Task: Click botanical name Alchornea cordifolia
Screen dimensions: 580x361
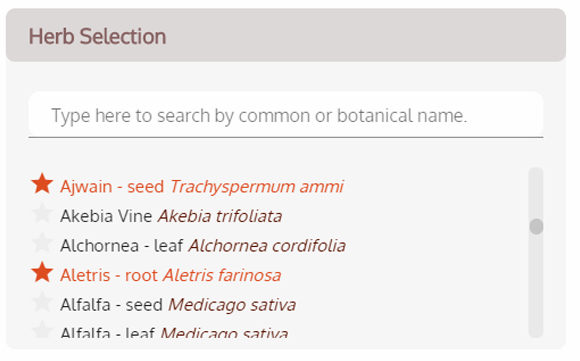Action: pos(267,246)
